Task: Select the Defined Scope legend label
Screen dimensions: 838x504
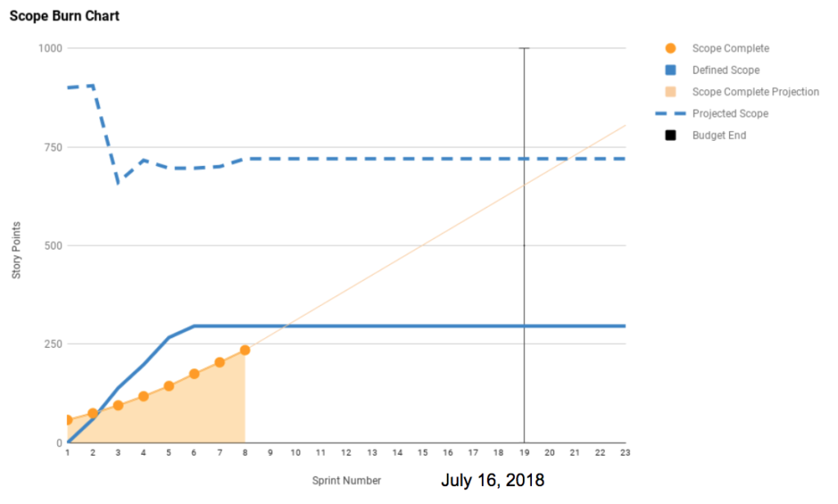Action: coord(725,70)
